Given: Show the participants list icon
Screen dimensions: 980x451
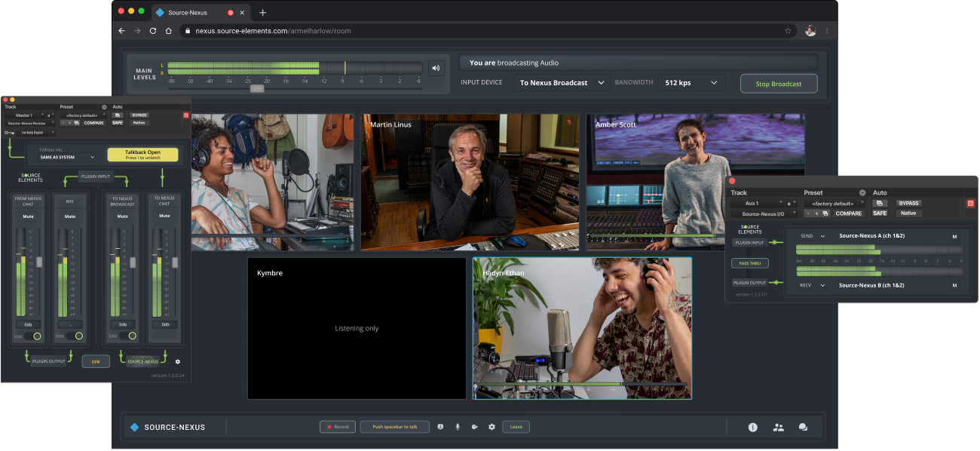Looking at the screenshot, I should coord(778,427).
